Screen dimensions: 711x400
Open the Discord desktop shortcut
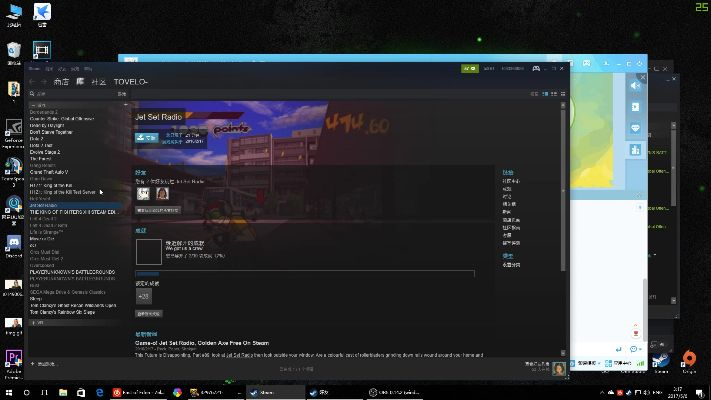pos(14,246)
